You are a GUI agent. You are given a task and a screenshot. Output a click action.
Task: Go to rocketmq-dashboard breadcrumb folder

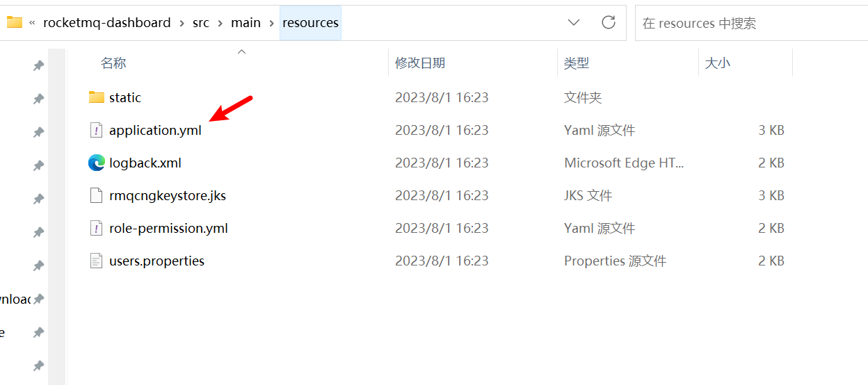(x=106, y=23)
